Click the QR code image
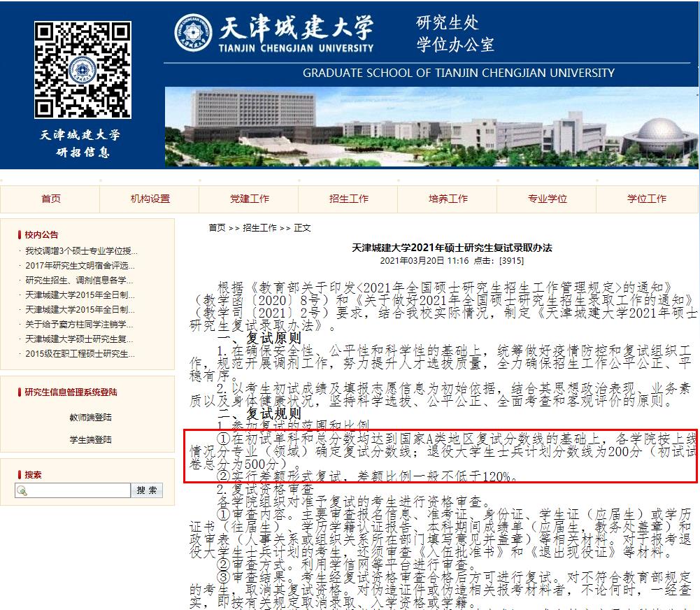 tap(83, 69)
